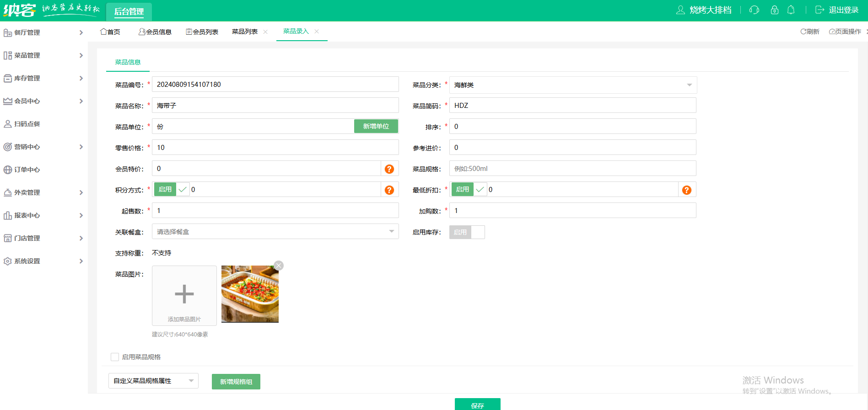Expand the 报表中心 menu chevron
Image resolution: width=868 pixels, height=410 pixels.
(x=81, y=215)
